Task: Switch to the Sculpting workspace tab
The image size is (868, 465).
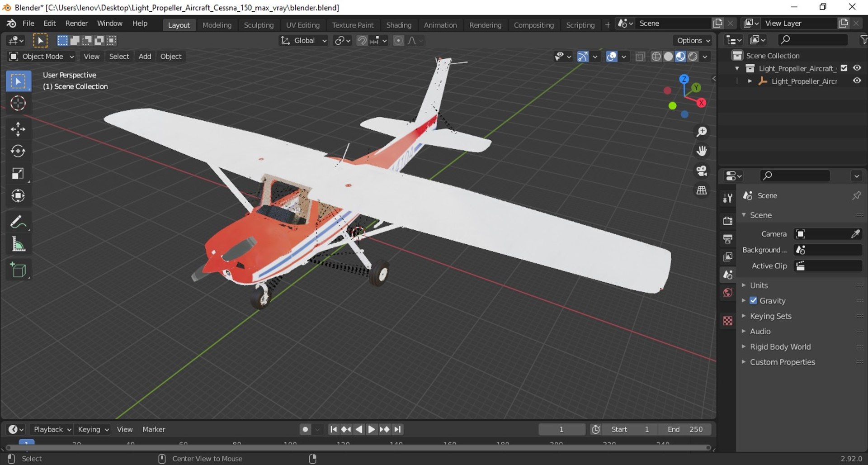Action: [x=259, y=25]
